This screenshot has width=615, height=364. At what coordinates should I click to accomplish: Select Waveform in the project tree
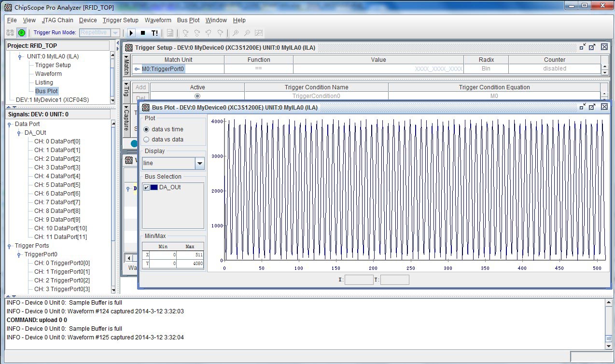48,74
